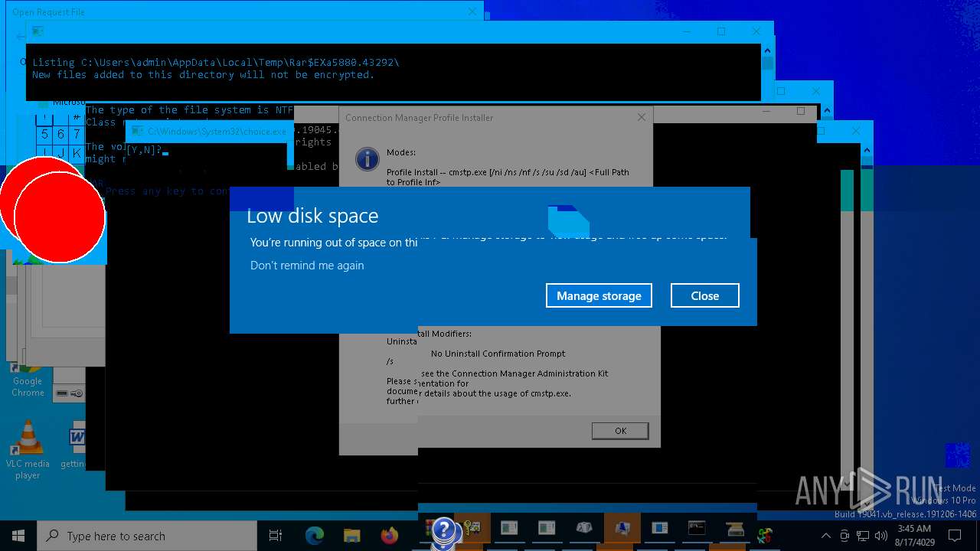Click the Don't remind me again link
The height and width of the screenshot is (551, 980).
coord(307,266)
